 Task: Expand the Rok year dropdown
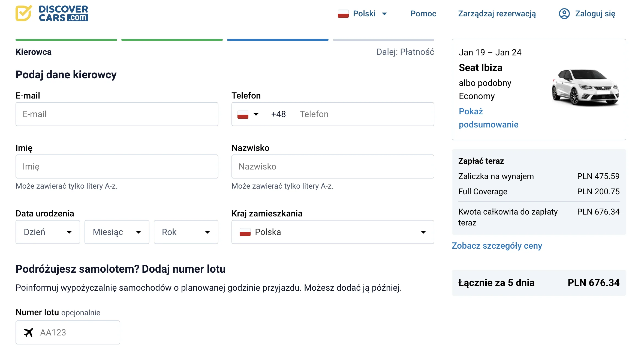point(186,232)
